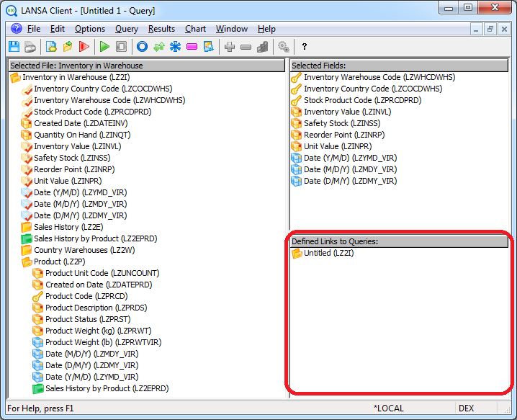This screenshot has width=517, height=420.
Task: Click the Save query floppy disk icon
Action: pos(14,47)
